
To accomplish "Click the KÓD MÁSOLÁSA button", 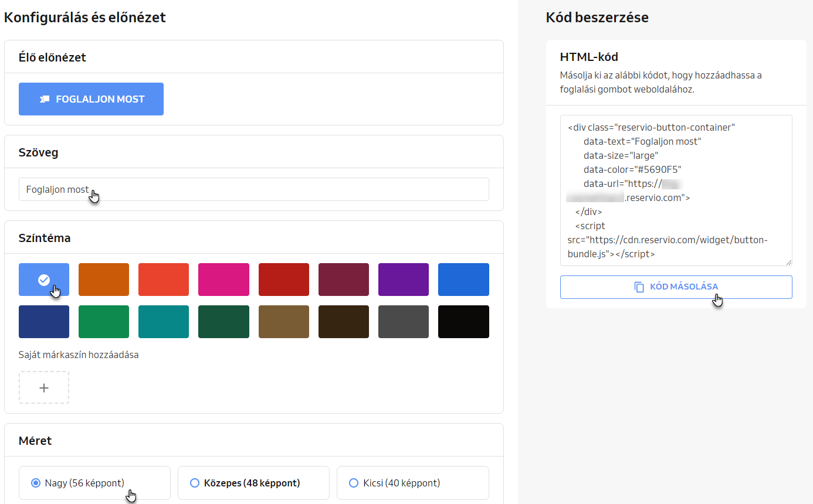I will pyautogui.click(x=676, y=287).
